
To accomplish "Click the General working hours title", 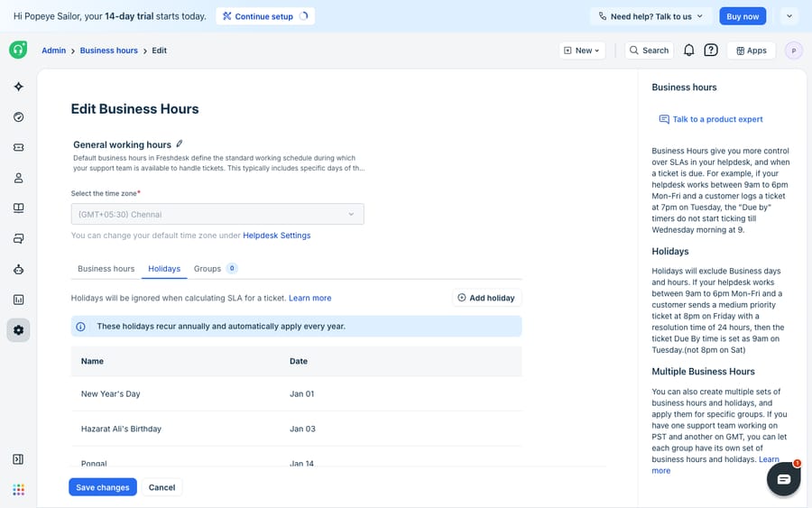I will (122, 144).
